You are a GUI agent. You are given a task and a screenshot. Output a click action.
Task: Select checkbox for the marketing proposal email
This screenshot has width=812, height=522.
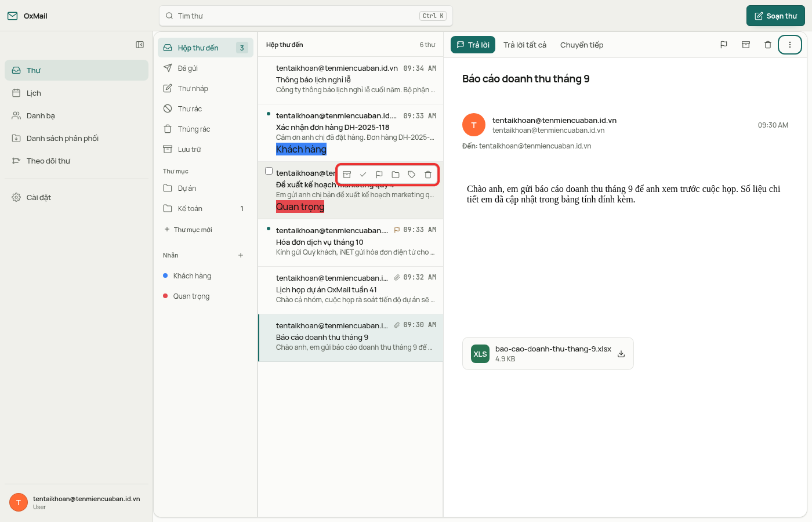pos(269,171)
